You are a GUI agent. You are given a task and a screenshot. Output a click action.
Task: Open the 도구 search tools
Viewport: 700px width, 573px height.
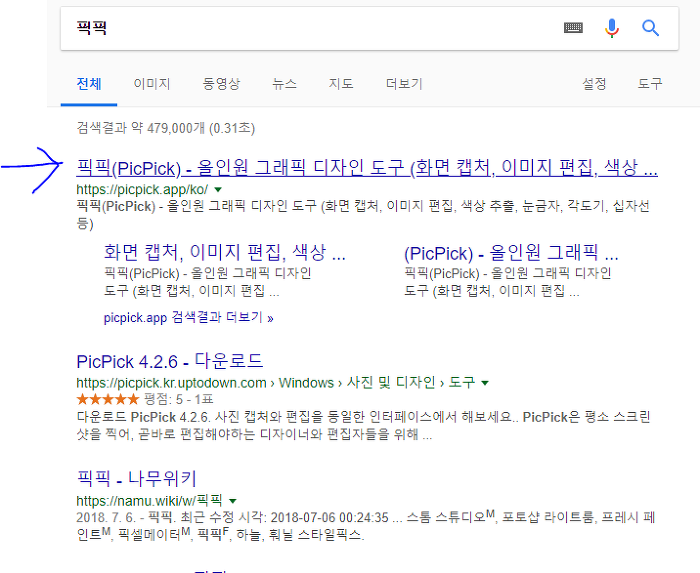[650, 84]
